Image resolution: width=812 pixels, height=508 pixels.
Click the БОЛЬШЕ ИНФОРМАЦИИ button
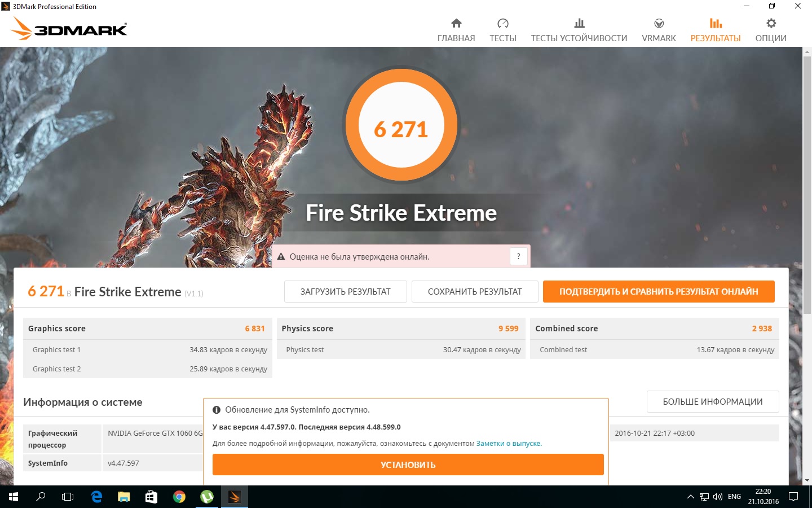(713, 402)
